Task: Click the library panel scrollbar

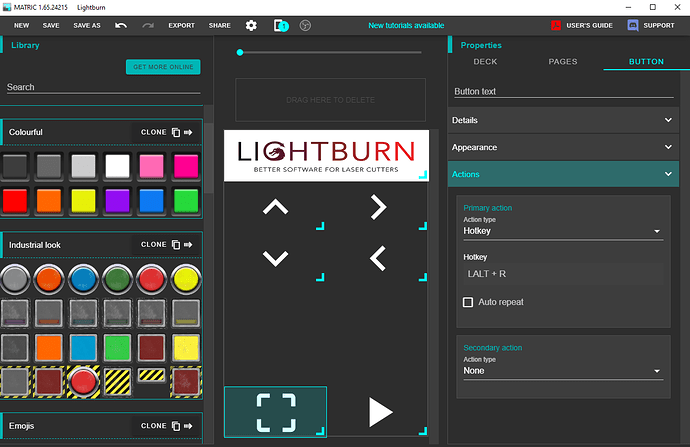Action: (209, 158)
